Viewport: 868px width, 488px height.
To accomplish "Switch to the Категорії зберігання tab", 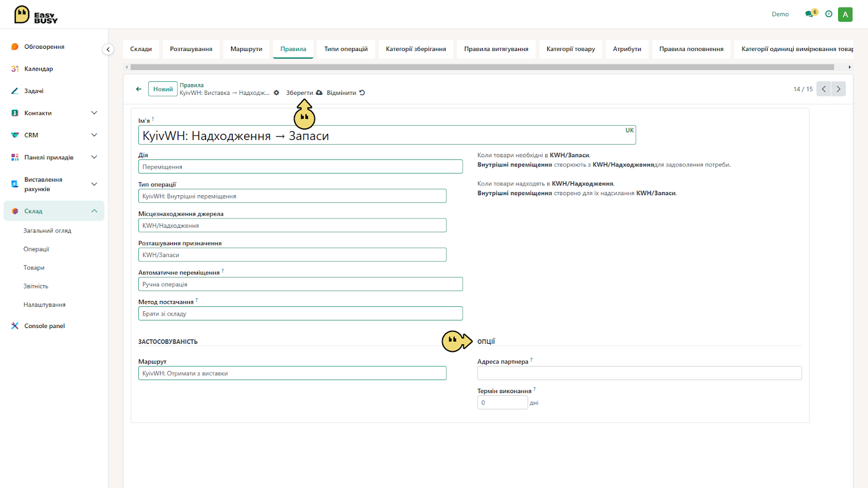I will pos(416,49).
